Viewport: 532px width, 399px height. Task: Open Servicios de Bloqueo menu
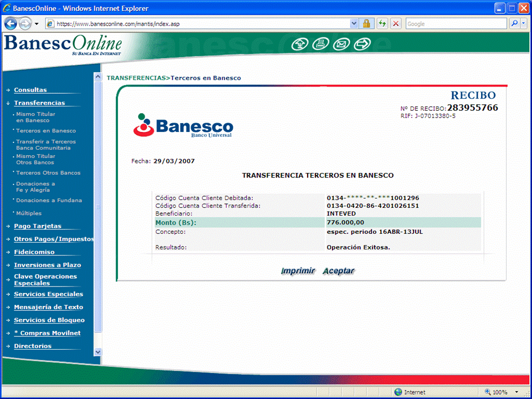click(49, 320)
